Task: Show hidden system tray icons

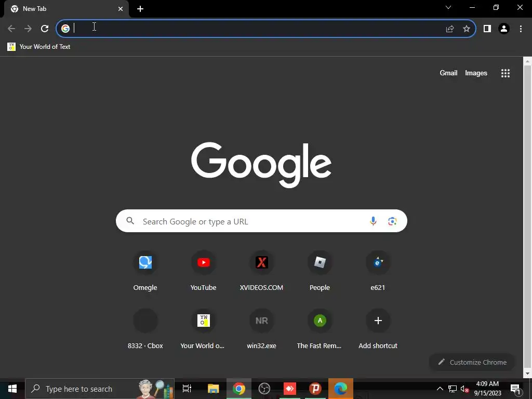Action: (440, 389)
